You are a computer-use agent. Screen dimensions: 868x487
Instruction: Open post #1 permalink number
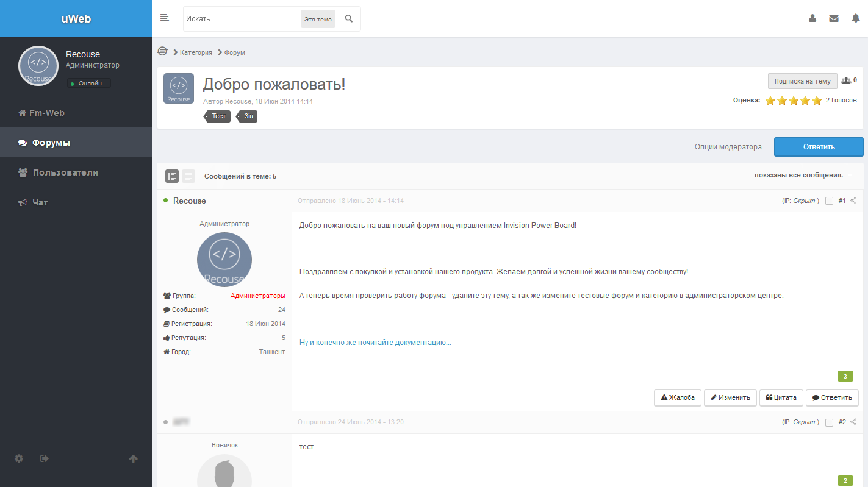point(842,201)
